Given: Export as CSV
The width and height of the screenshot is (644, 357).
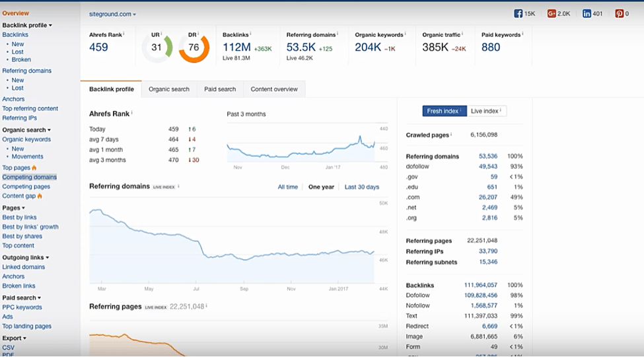Looking at the screenshot, I should [x=8, y=348].
